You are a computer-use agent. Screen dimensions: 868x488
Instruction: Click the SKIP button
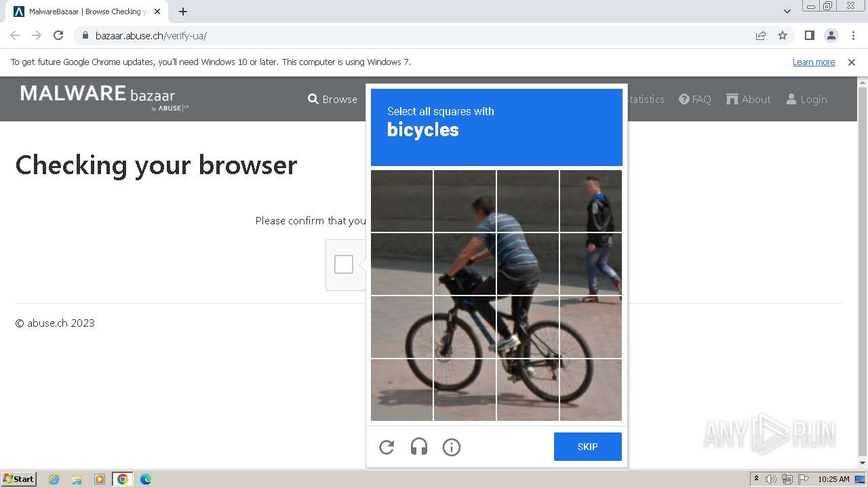tap(587, 447)
